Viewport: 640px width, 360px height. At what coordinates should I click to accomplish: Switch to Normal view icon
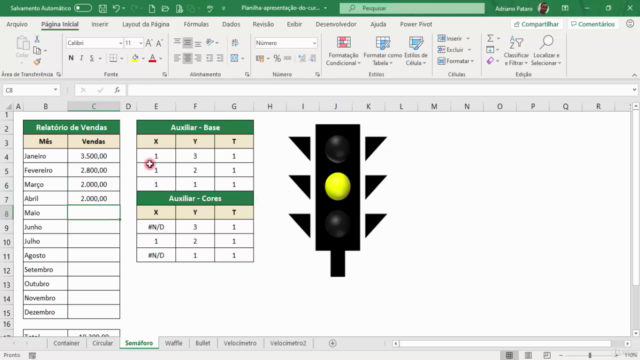[x=509, y=356]
